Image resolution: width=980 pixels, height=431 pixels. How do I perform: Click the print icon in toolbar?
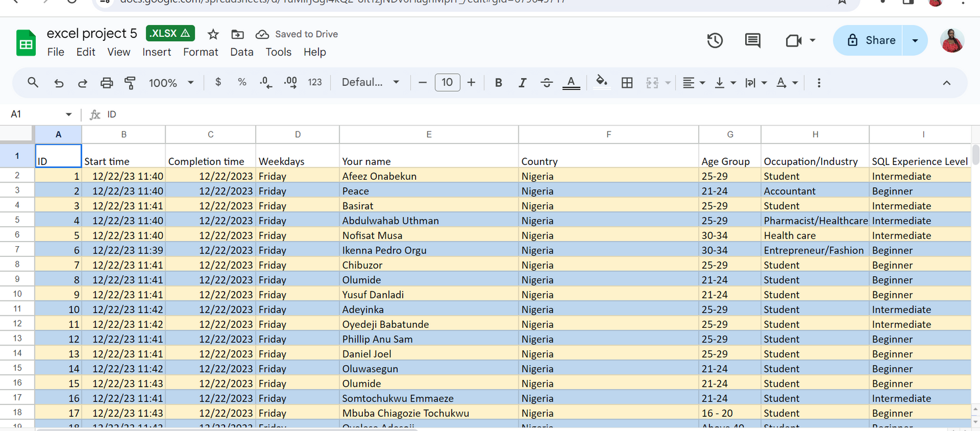coord(107,83)
